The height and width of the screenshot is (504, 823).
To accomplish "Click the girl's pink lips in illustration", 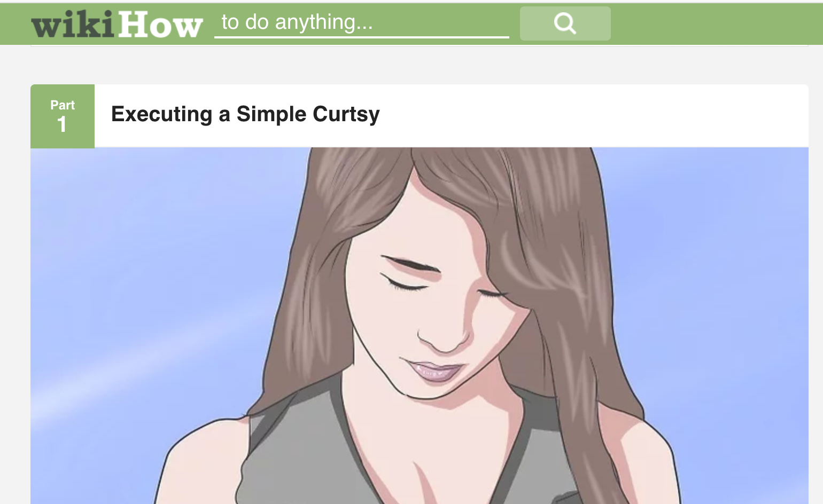I will (x=433, y=371).
